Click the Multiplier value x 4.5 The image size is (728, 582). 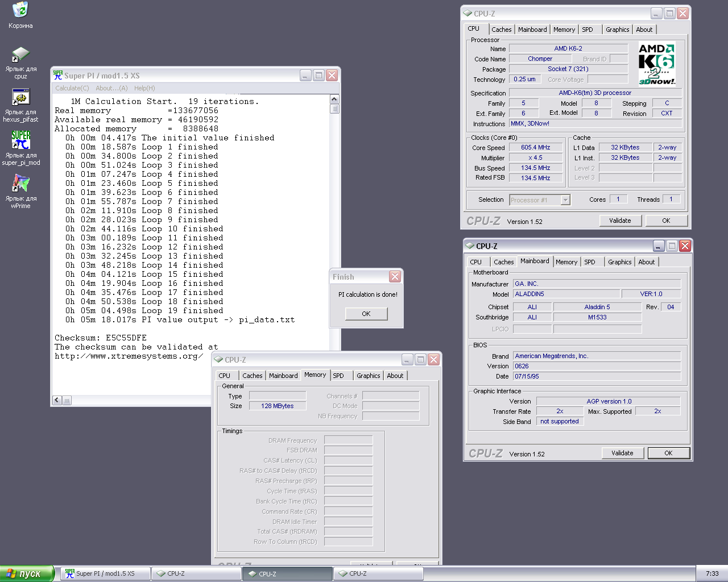[x=536, y=157]
